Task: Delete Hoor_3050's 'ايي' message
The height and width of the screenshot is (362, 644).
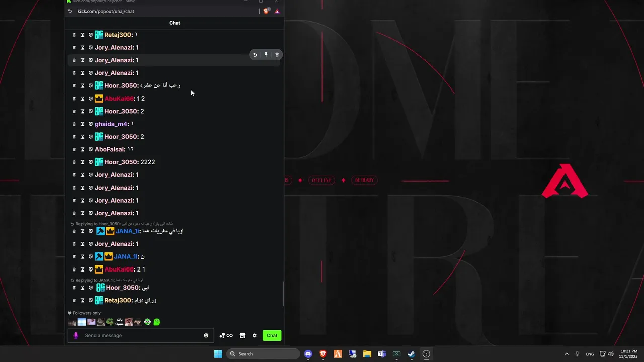Action: [x=74, y=288]
